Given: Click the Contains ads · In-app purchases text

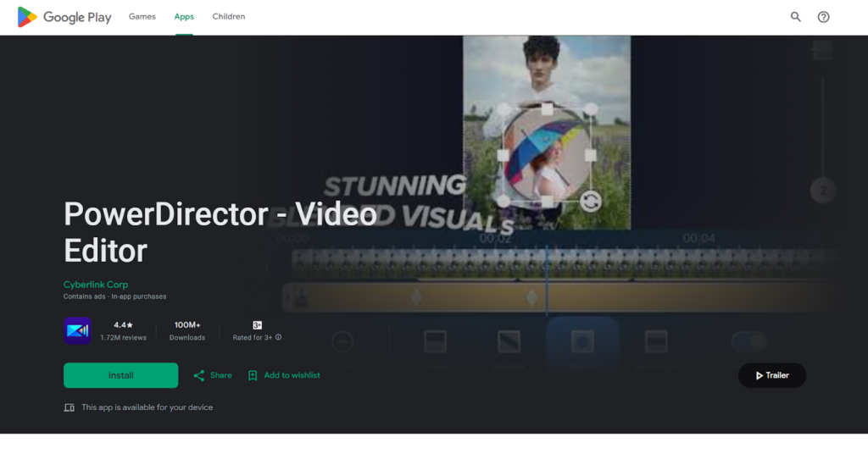Looking at the screenshot, I should 114,296.
